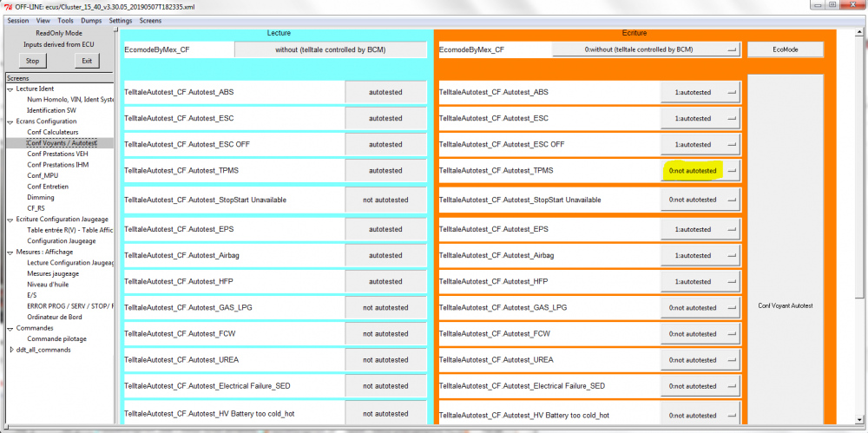Open the Autotest_EPS write dropdown
This screenshot has height=433, width=868.
[700, 229]
